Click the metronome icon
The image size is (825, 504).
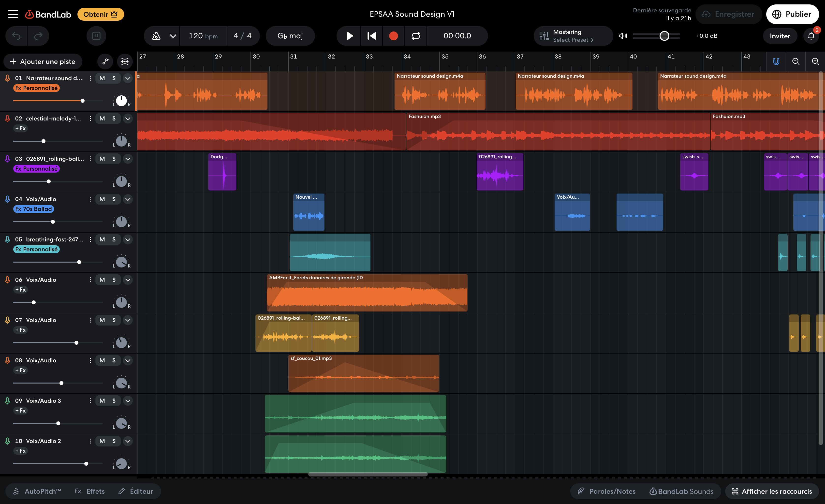click(156, 36)
